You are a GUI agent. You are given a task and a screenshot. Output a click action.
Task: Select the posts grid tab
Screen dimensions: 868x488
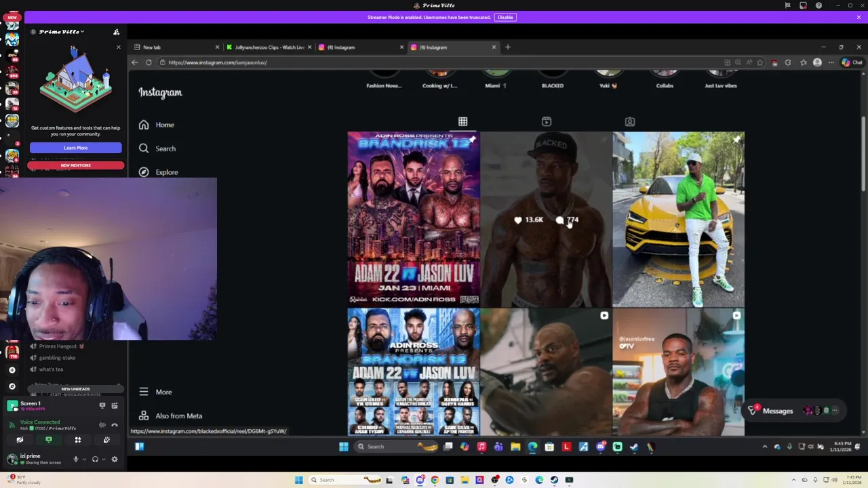click(462, 121)
